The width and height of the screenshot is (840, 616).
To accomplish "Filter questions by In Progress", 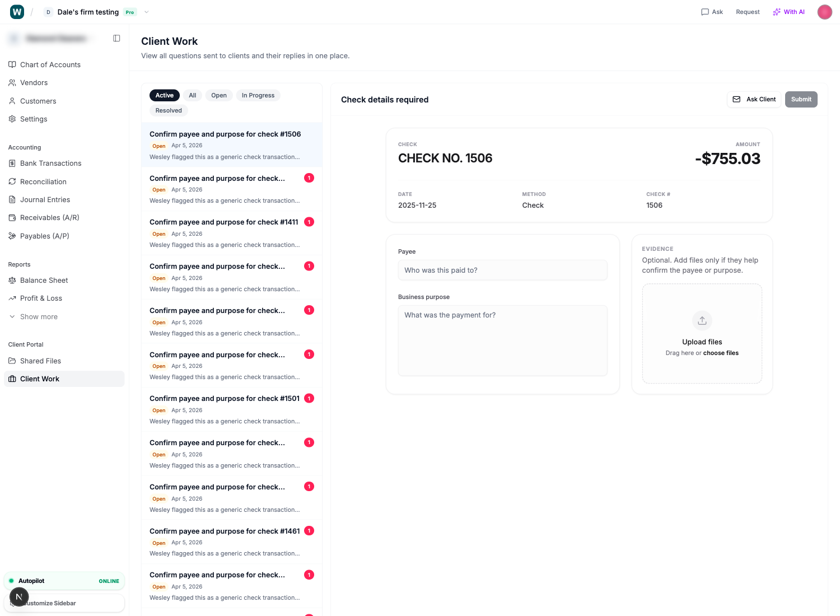I will pyautogui.click(x=258, y=95).
